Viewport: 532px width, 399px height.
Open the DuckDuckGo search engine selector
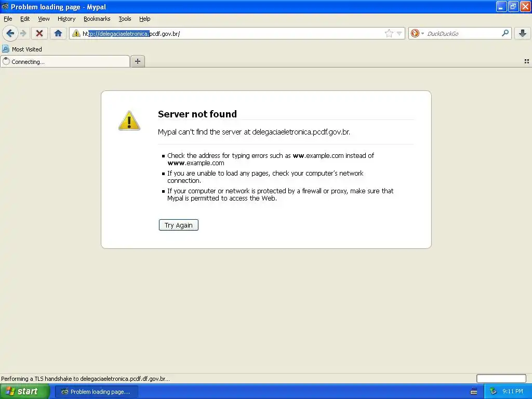click(417, 33)
